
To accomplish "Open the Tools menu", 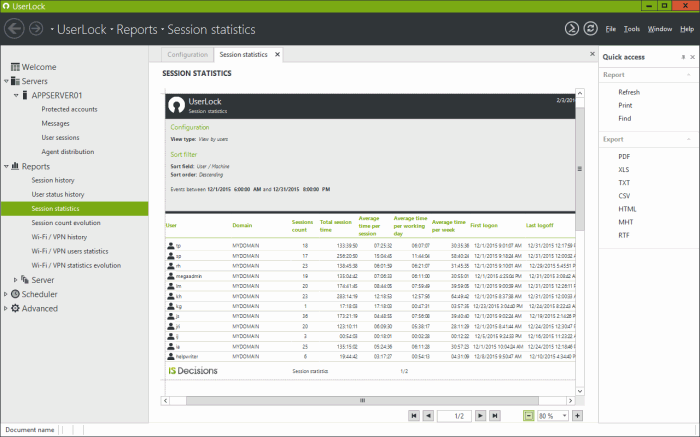I will tap(632, 29).
